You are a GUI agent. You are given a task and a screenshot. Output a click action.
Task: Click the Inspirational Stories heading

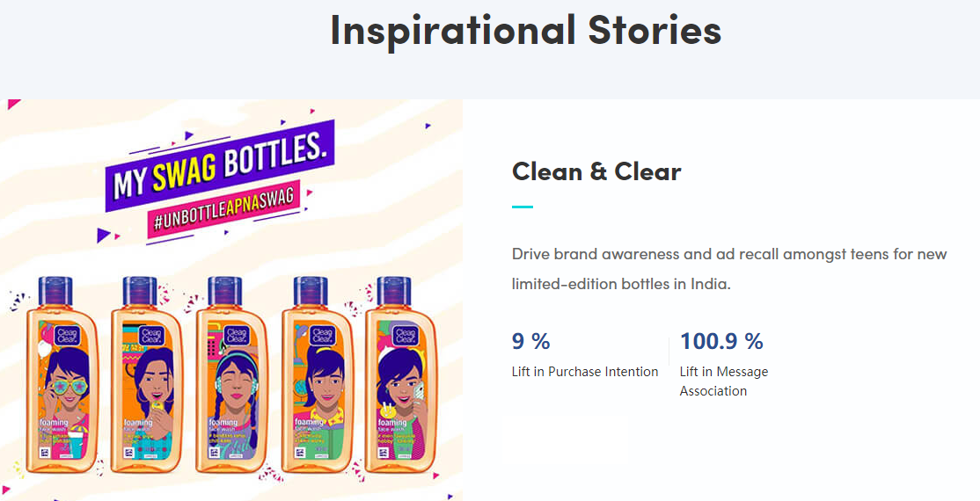525,29
